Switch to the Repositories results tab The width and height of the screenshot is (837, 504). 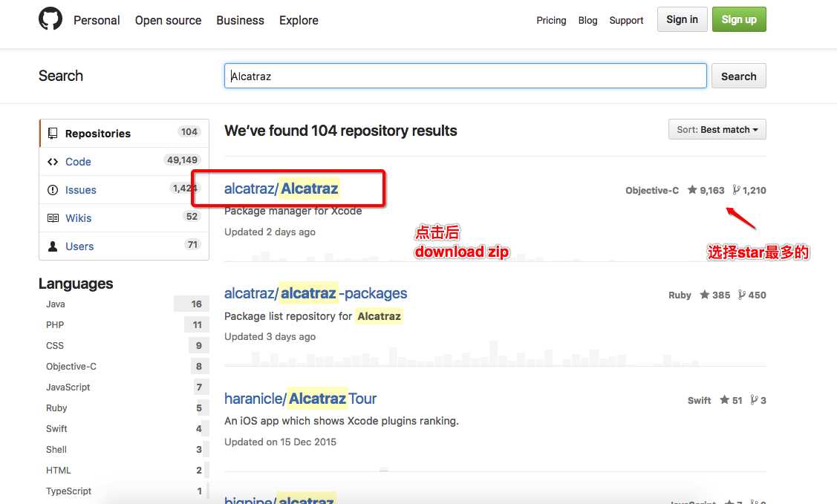point(124,134)
